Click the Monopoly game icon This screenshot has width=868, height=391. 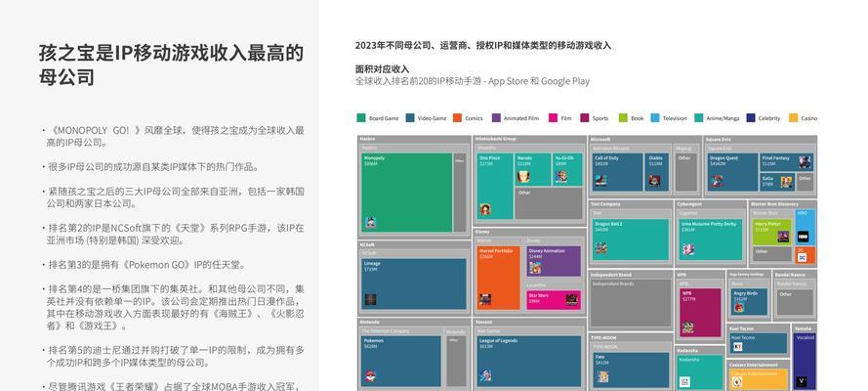coord(370,223)
